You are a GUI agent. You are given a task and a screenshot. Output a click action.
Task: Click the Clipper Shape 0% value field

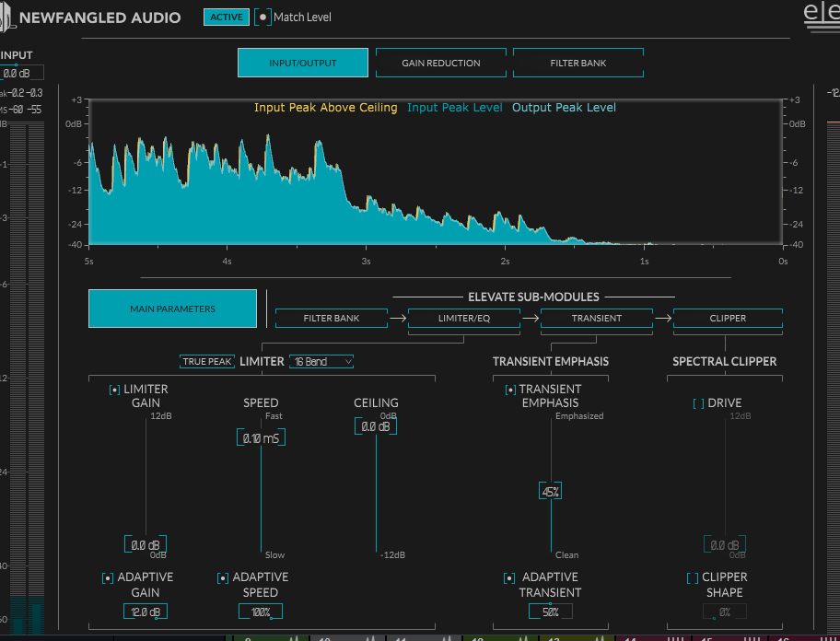pyautogui.click(x=724, y=612)
